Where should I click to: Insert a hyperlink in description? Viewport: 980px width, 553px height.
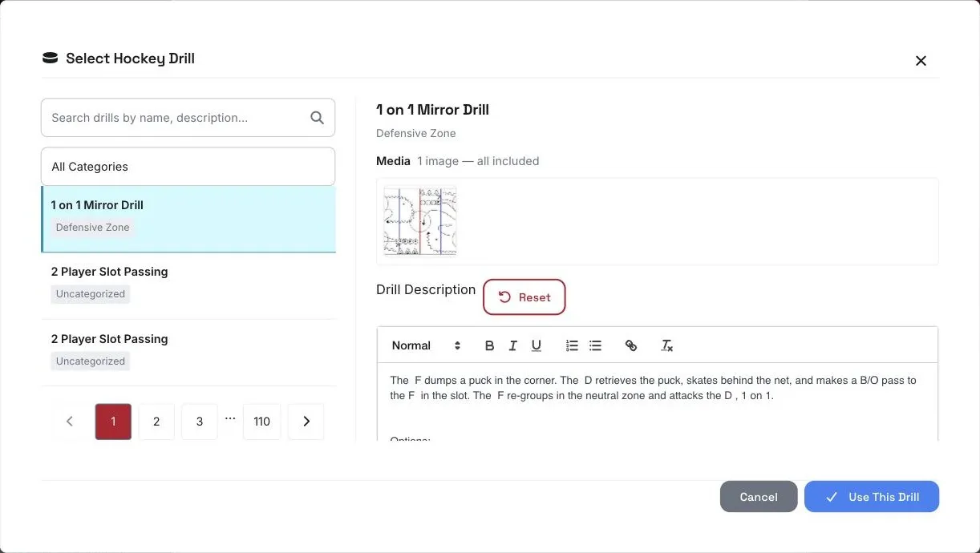(631, 345)
